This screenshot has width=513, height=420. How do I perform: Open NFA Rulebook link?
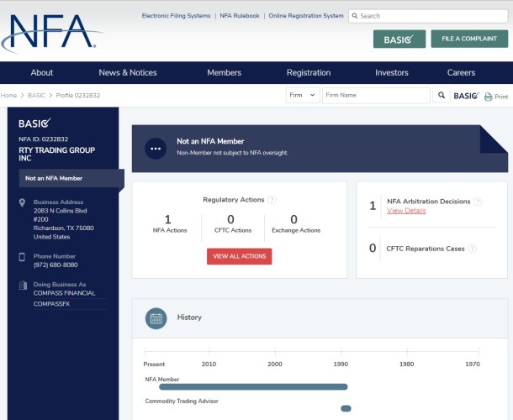240,16
